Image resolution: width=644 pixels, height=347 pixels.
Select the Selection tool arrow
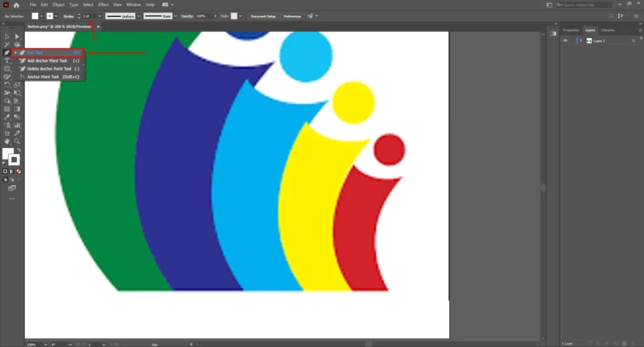click(x=7, y=37)
